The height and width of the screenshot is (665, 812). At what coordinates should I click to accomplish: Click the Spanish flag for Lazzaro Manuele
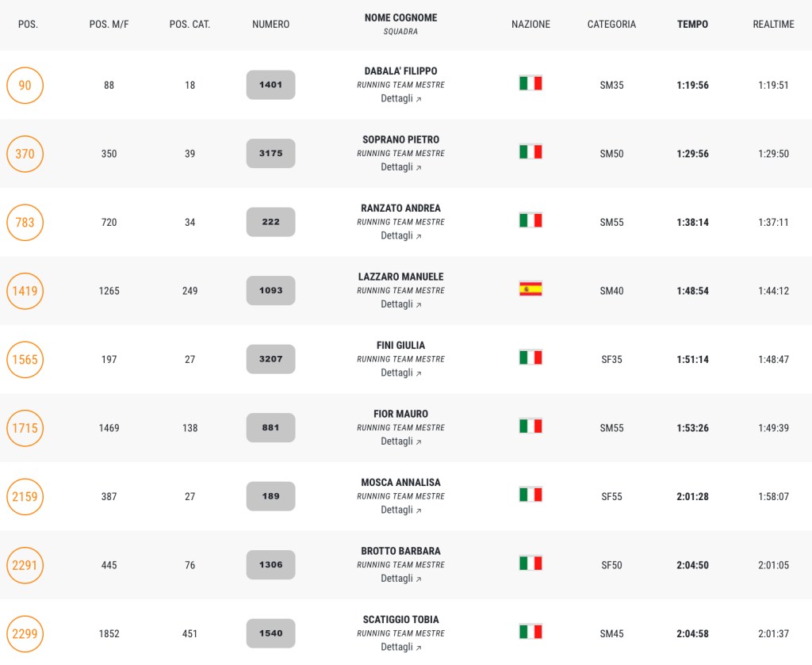tap(530, 289)
